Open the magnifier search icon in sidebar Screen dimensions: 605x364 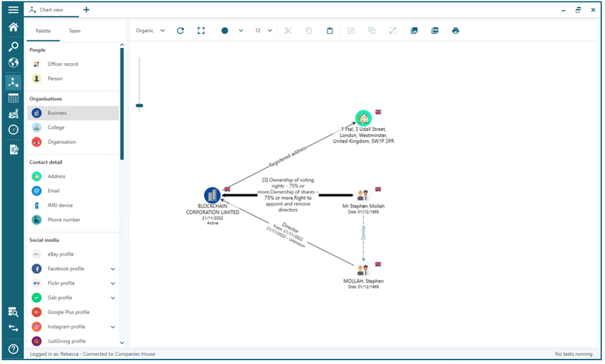click(13, 46)
